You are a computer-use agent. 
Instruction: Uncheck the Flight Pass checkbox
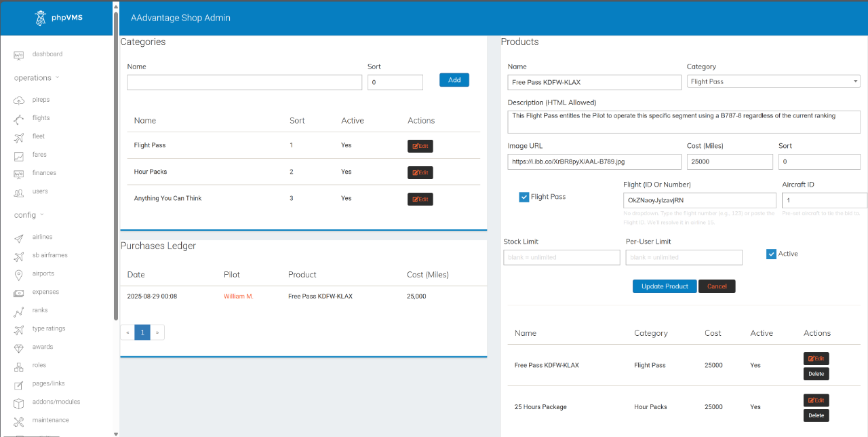pos(524,197)
